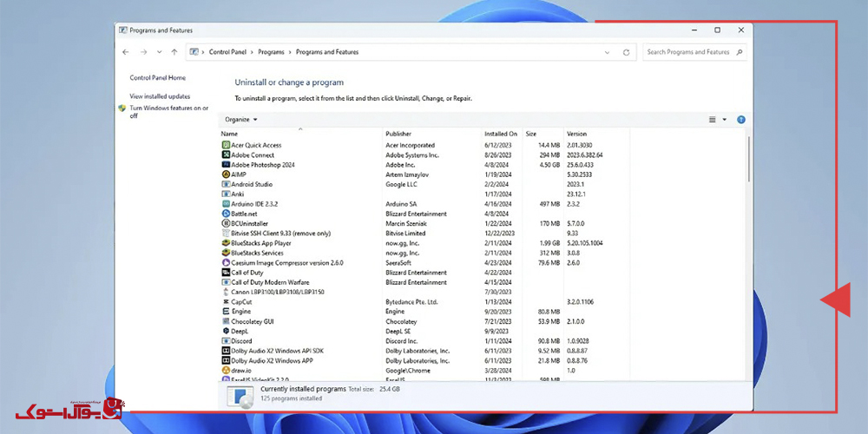Click the Dolby Audio X2 Windows APP icon
Screen dimensions: 868x434
pos(226,361)
